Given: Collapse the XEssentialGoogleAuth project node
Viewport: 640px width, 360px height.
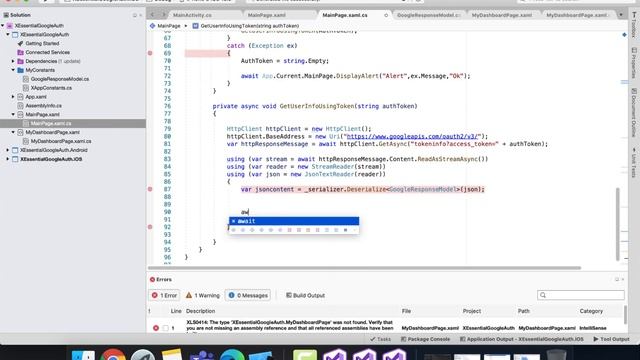Looking at the screenshot, I should pyautogui.click(x=8, y=35).
